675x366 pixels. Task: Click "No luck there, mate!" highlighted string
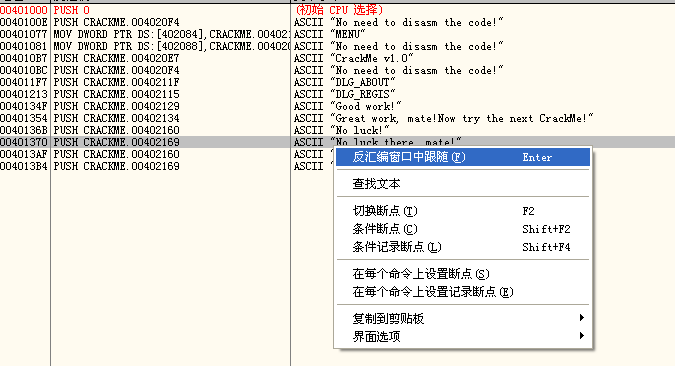click(x=396, y=142)
